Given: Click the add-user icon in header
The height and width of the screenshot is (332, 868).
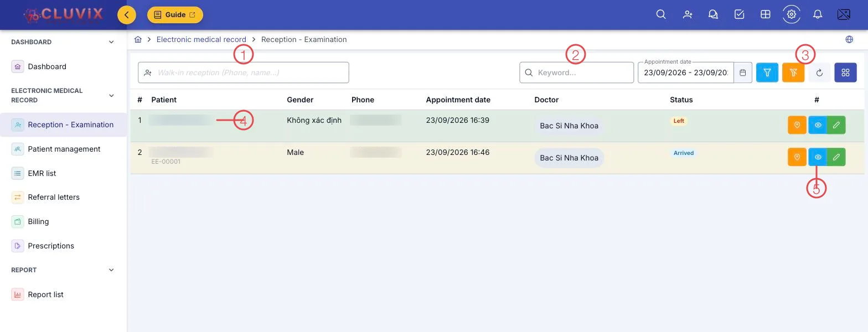Looking at the screenshot, I should 688,14.
